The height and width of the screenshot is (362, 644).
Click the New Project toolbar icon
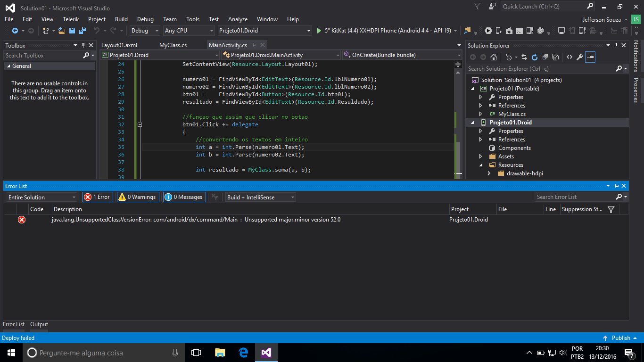click(x=45, y=31)
